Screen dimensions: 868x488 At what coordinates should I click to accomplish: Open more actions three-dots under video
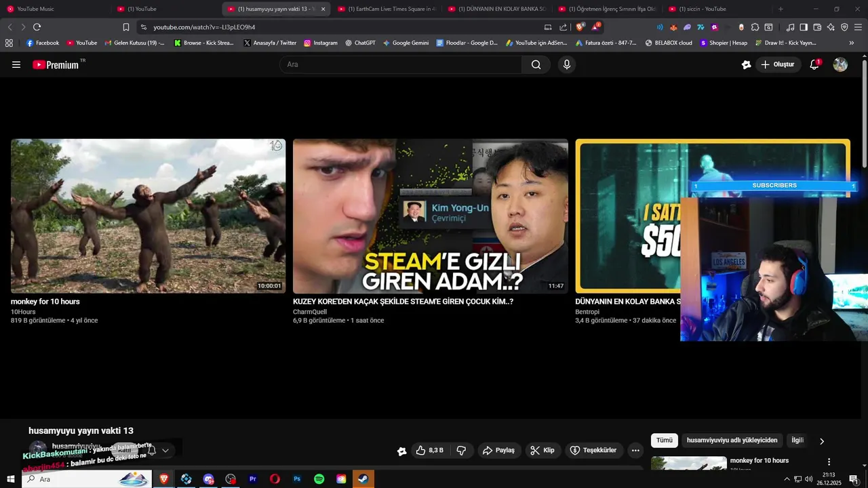[x=635, y=450]
